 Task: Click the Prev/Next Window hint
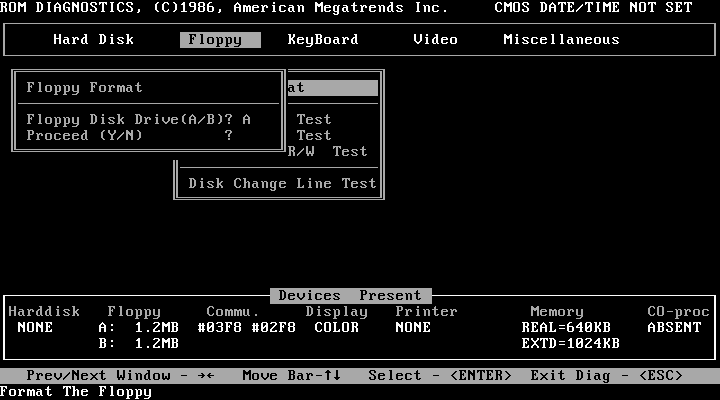(119, 376)
